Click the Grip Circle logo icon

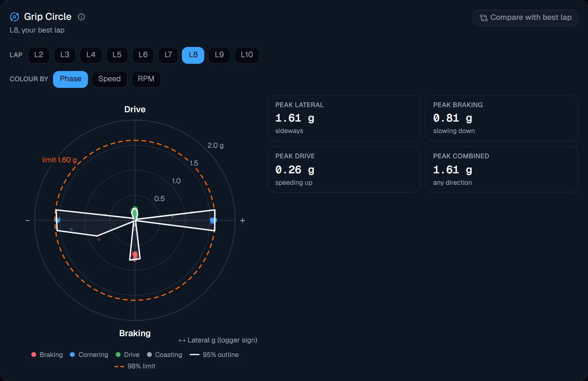click(x=14, y=17)
